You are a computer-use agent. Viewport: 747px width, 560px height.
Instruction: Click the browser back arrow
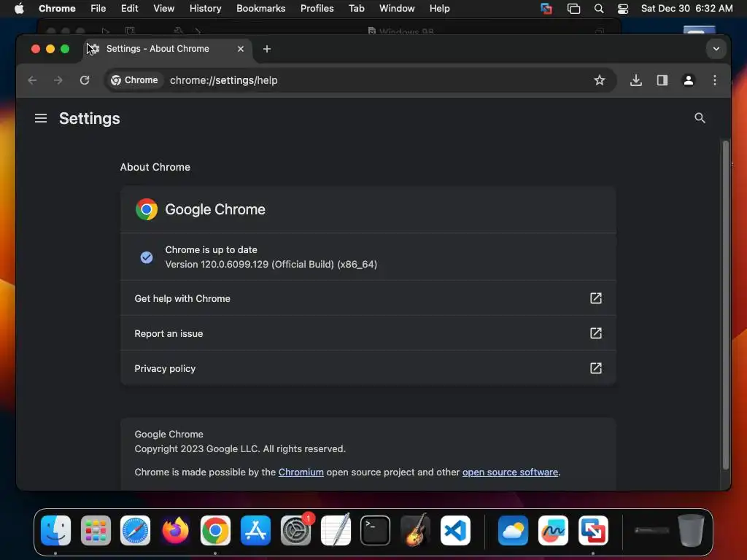point(32,80)
